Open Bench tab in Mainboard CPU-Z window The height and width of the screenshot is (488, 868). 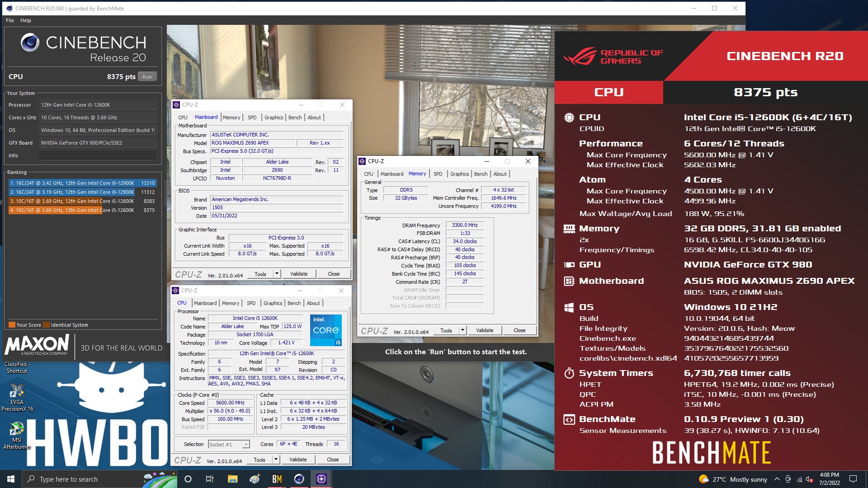click(295, 117)
